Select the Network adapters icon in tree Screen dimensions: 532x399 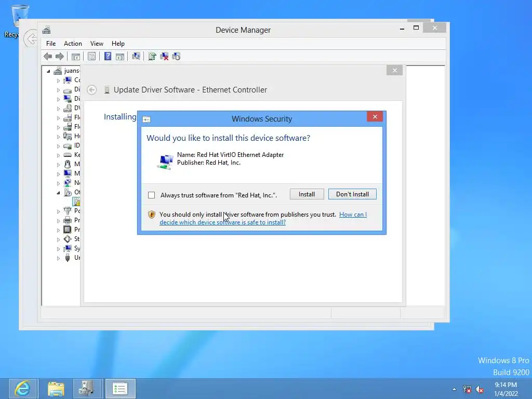tap(68, 183)
